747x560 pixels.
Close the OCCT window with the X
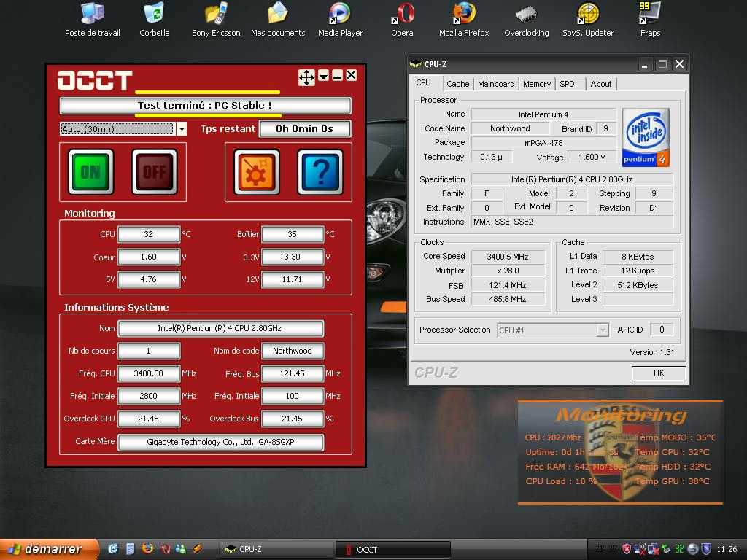(351, 75)
